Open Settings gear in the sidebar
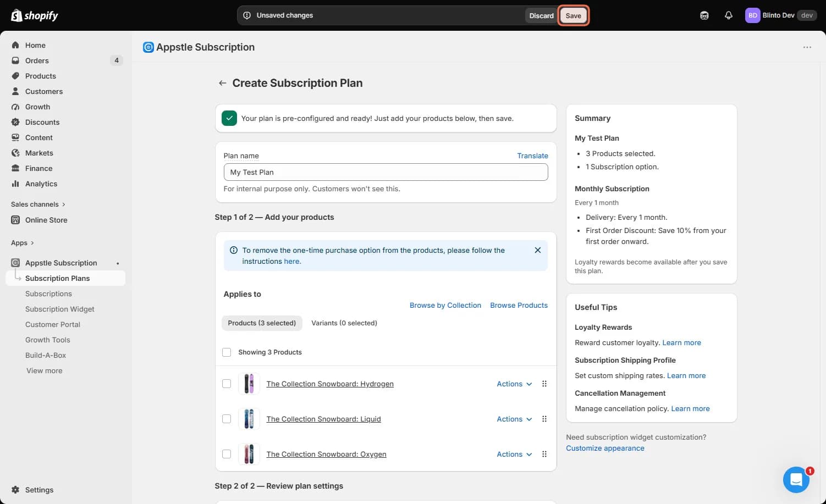Viewport: 826px width, 504px height. (x=15, y=490)
